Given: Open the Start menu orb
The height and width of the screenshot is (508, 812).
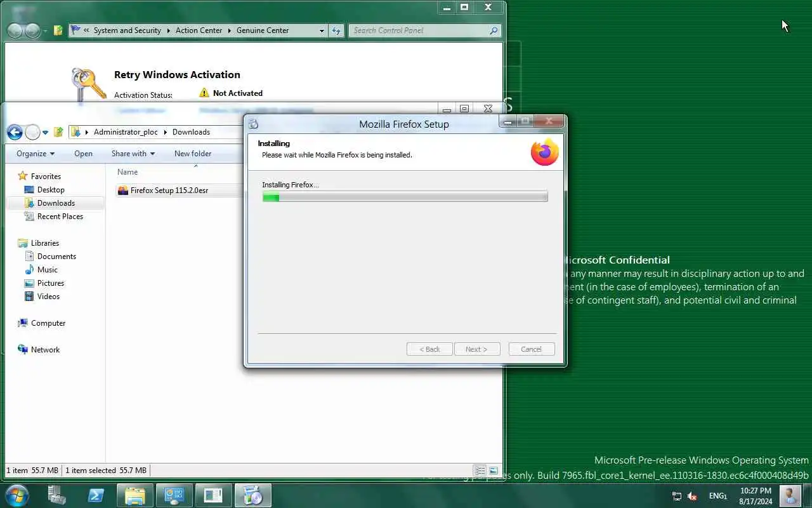Looking at the screenshot, I should click(16, 495).
